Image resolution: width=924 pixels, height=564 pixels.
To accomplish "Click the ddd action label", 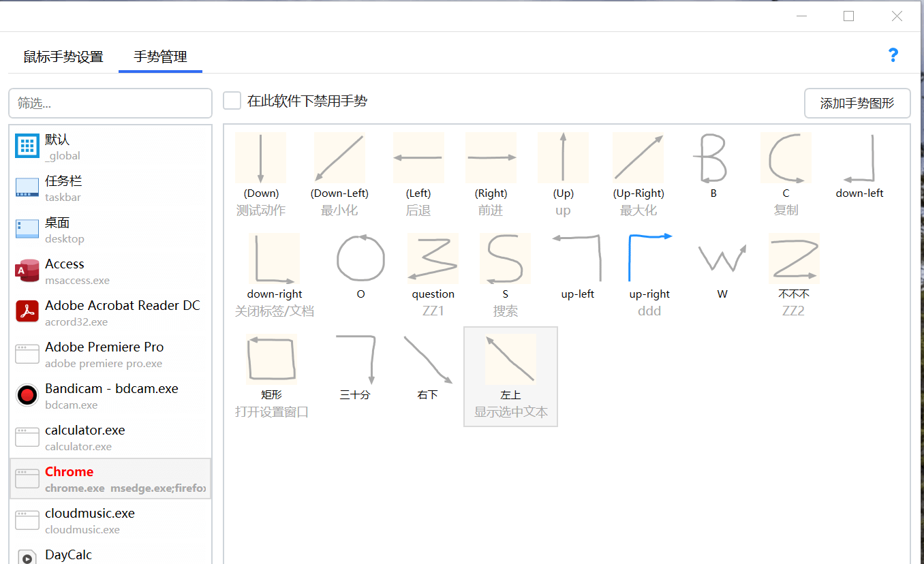I will (649, 311).
